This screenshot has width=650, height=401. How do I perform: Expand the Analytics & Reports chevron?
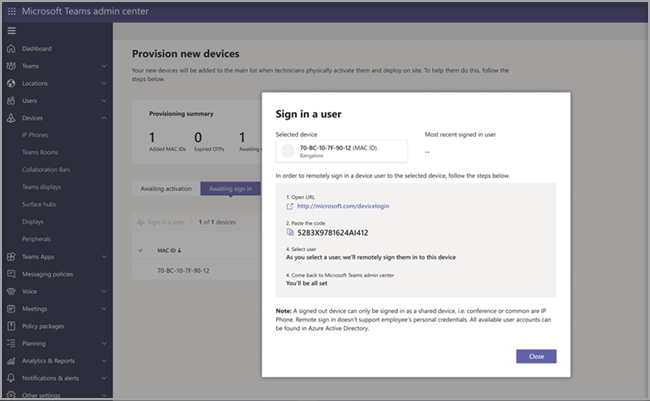pos(104,361)
